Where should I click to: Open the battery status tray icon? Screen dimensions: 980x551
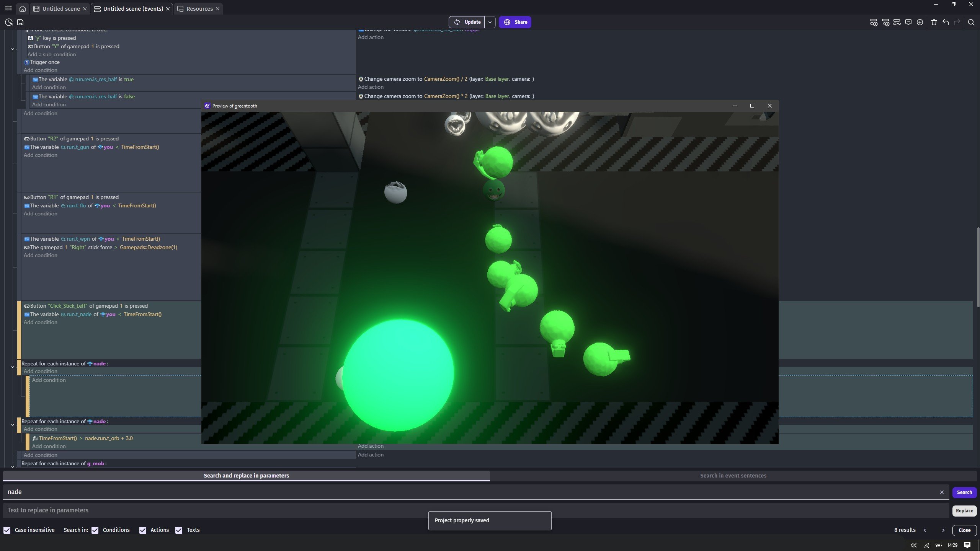[938, 545]
